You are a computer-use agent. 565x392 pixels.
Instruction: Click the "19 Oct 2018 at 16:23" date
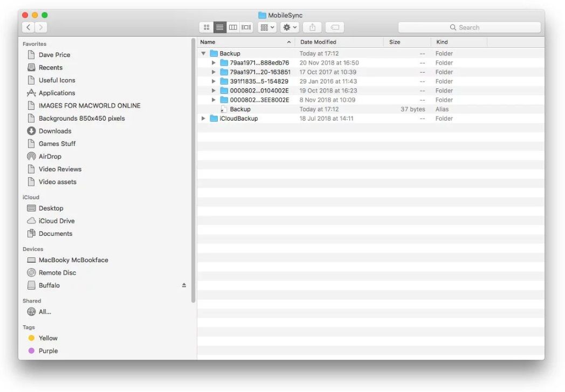pyautogui.click(x=328, y=90)
